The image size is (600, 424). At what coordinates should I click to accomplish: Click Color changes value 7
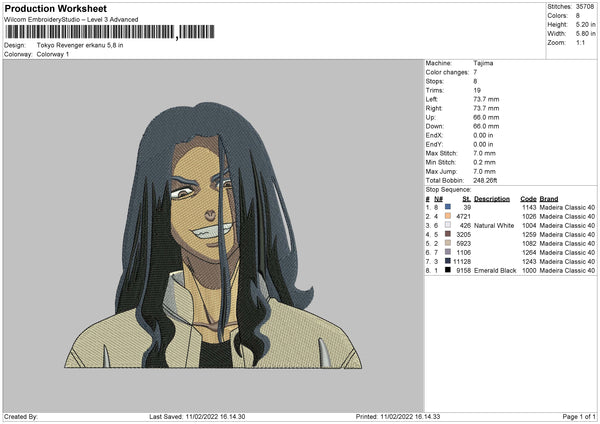coord(475,72)
